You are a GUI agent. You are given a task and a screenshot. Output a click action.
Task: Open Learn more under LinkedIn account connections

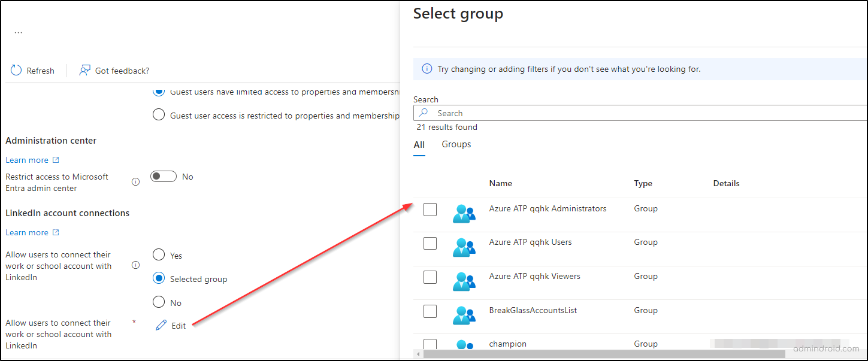pos(27,232)
